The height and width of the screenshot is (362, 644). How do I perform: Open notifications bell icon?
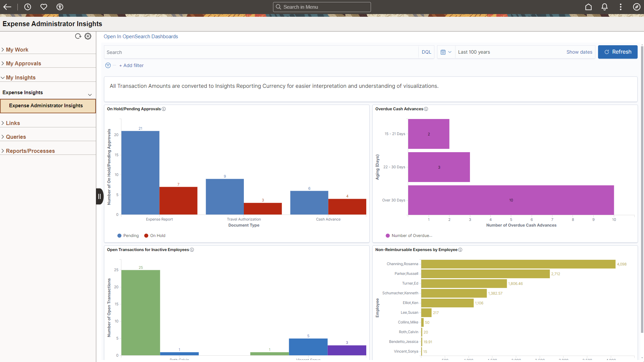604,7
